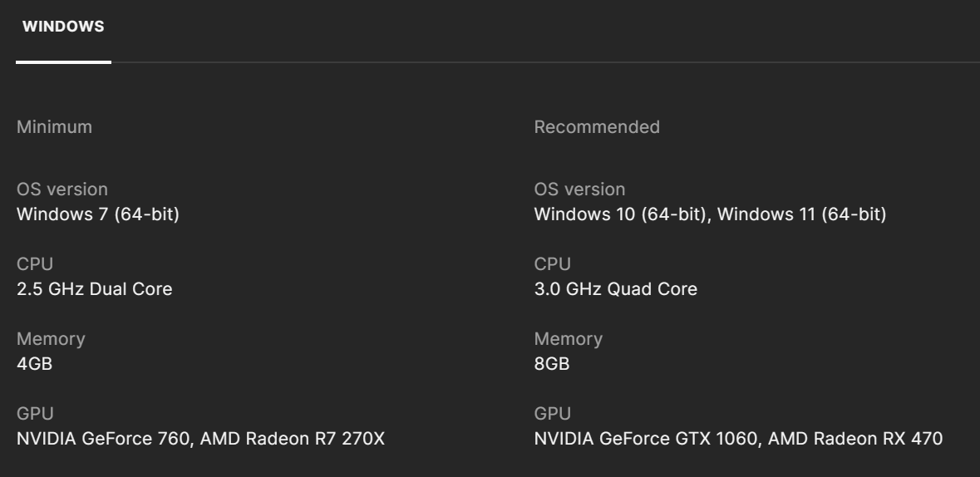Click the Memory label under Minimum
The height and width of the screenshot is (477, 980).
point(51,339)
